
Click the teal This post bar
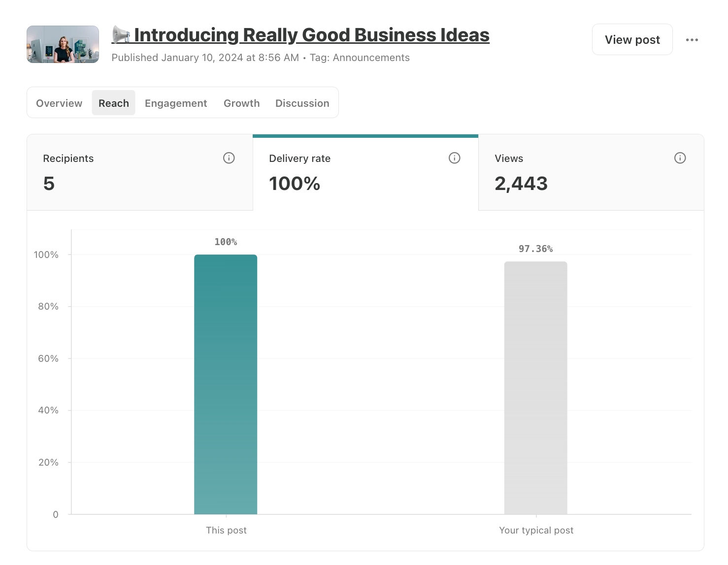[x=226, y=384]
